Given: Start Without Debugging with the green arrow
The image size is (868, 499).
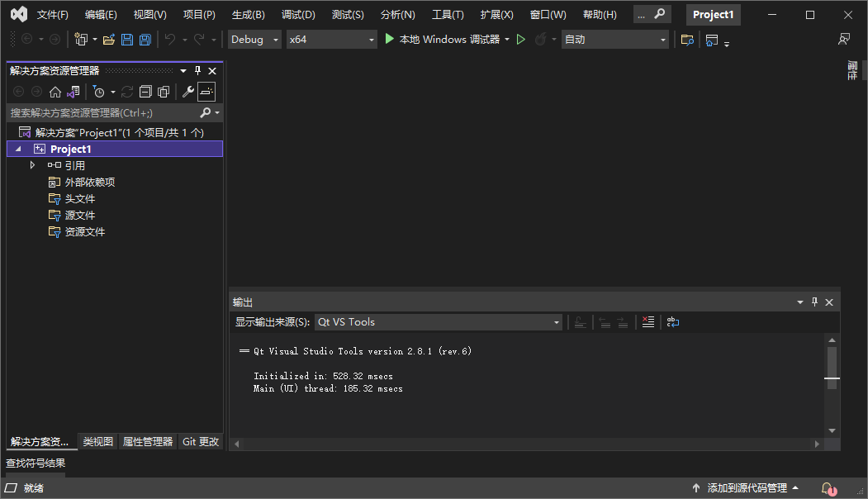Looking at the screenshot, I should pyautogui.click(x=523, y=38).
